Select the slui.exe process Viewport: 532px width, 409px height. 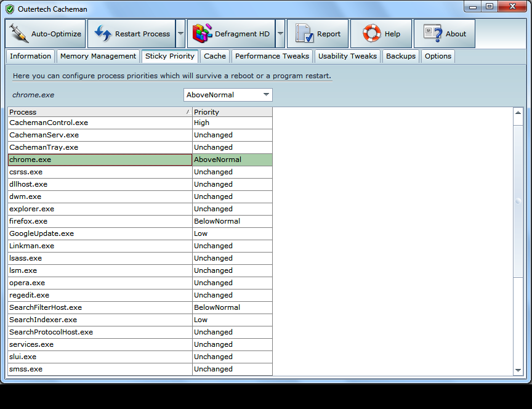pos(100,357)
